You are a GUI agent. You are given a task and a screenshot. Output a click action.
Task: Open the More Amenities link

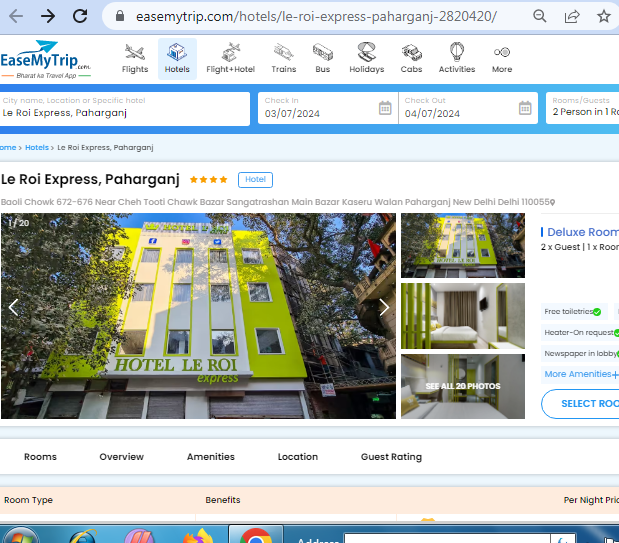pyautogui.click(x=580, y=374)
